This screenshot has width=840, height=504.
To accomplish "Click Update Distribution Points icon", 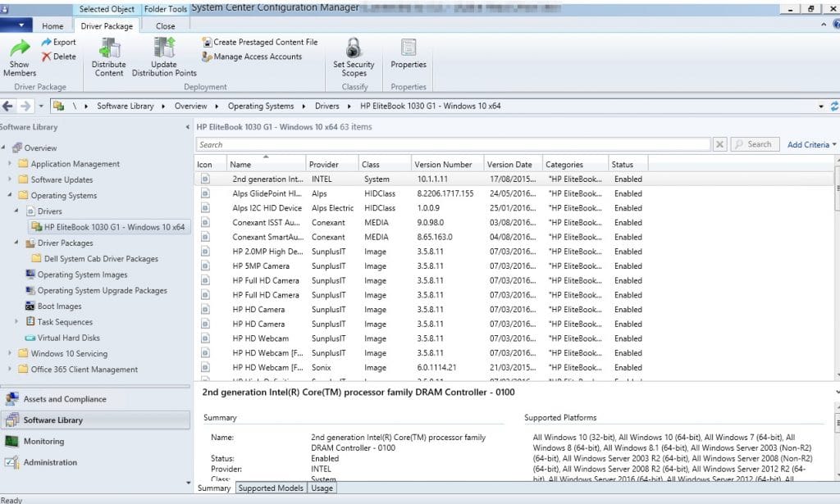I will pyautogui.click(x=164, y=47).
